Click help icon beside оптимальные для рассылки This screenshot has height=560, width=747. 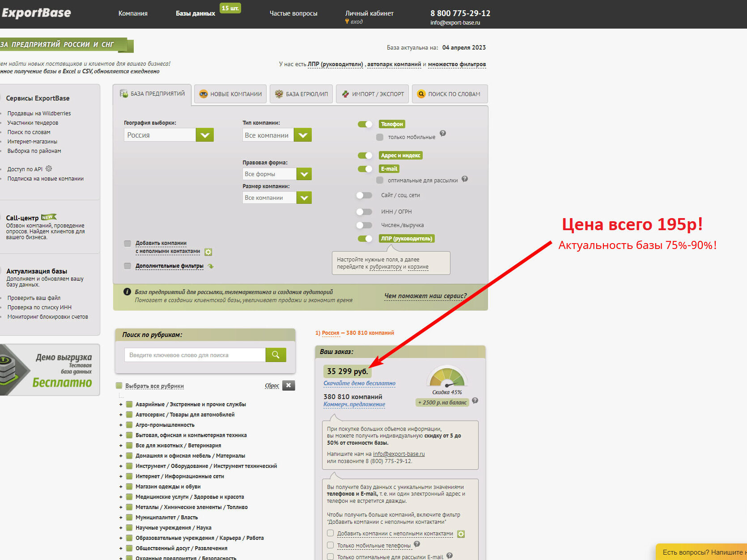point(465,179)
